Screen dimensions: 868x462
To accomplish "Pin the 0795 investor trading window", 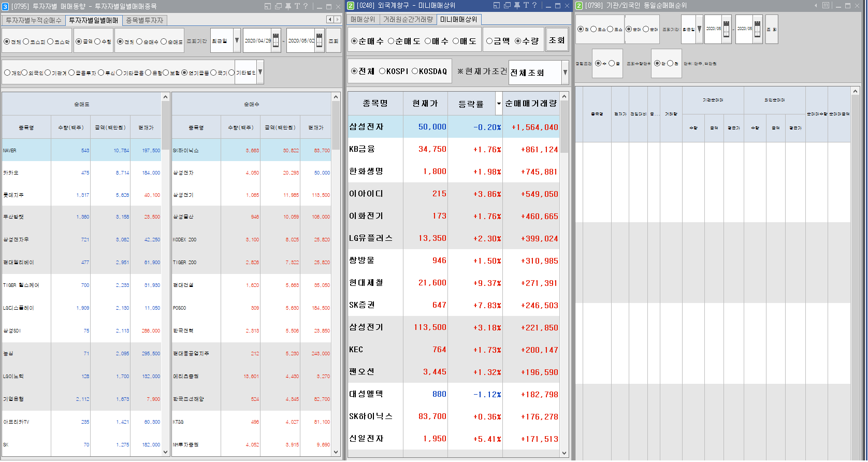I will 288,6.
